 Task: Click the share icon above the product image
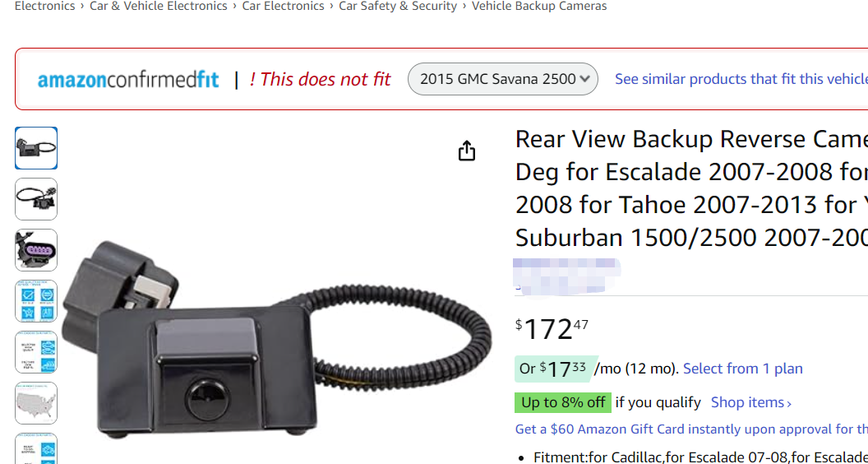[467, 151]
